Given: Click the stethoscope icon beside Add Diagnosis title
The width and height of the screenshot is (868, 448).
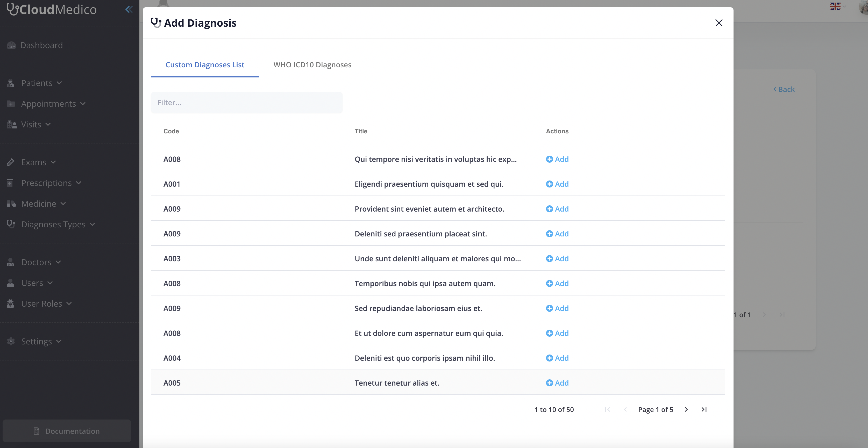Looking at the screenshot, I should [156, 23].
